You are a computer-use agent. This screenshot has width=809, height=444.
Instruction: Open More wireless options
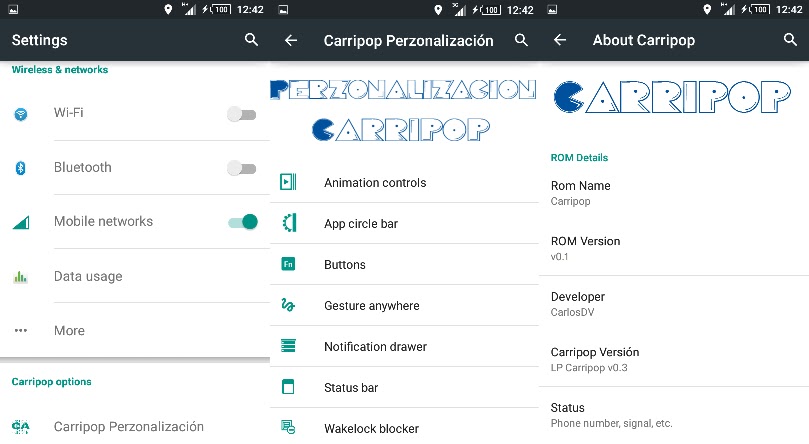(x=135, y=330)
